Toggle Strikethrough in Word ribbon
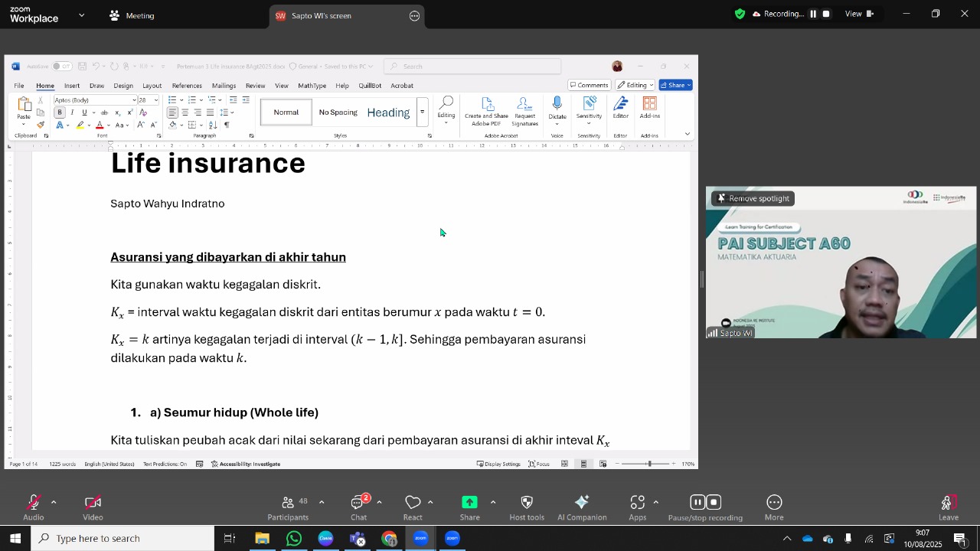This screenshot has height=551, width=980. click(104, 112)
